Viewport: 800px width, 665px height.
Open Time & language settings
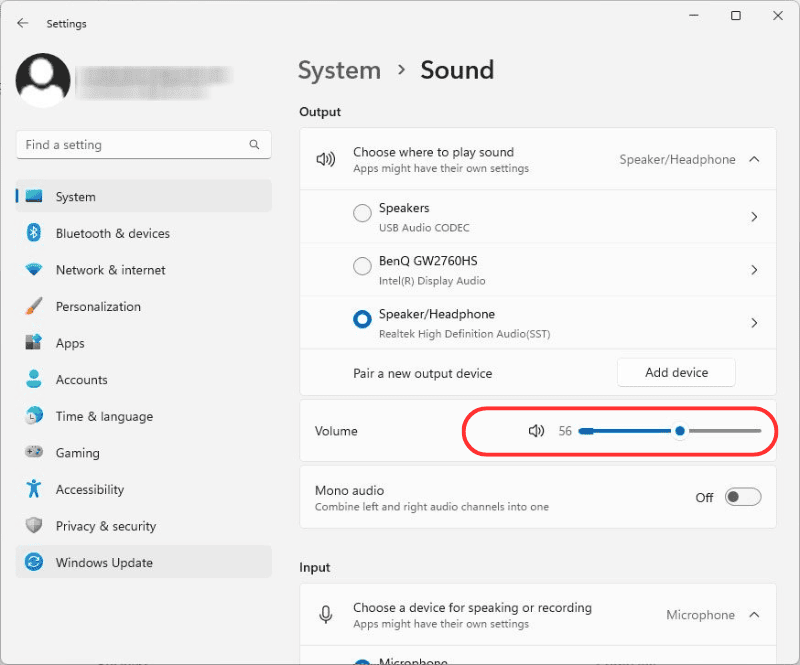104,416
